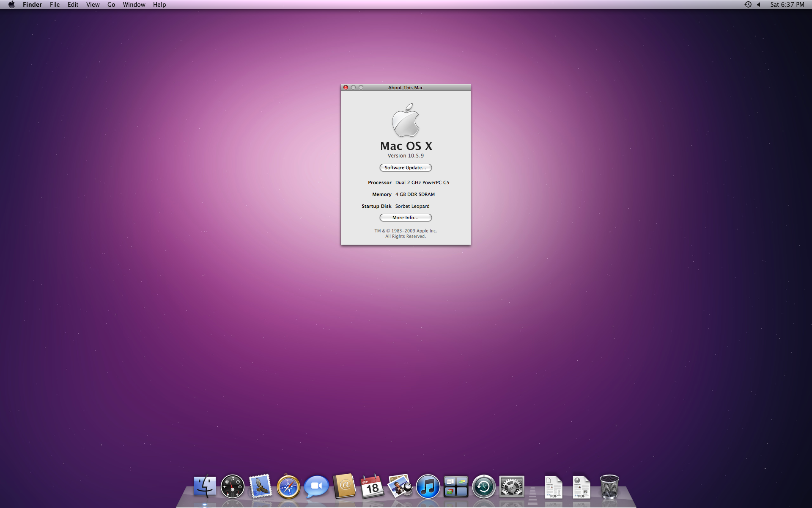Open the second PDF document in Dock

(x=582, y=487)
